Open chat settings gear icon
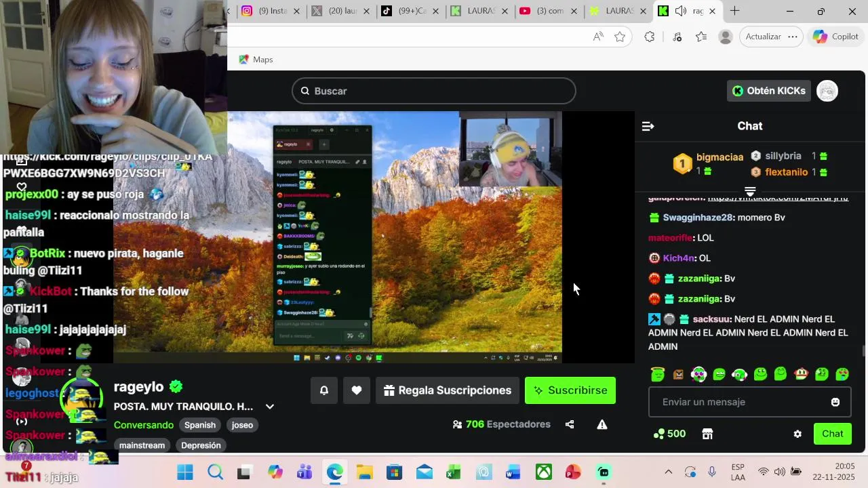 pyautogui.click(x=797, y=434)
